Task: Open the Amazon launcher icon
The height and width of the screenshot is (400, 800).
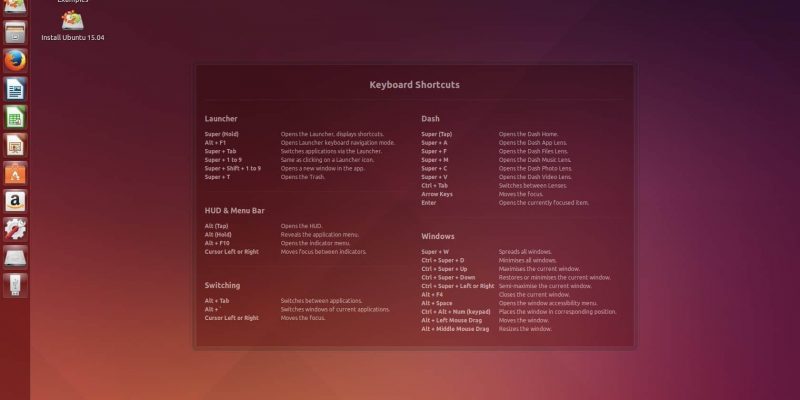Action: tap(15, 201)
